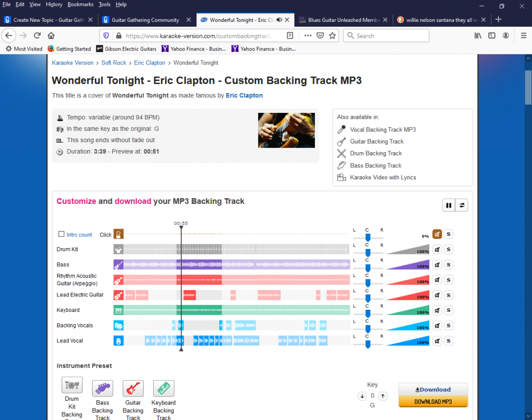Adjust the Lead Vocal pan slider
Image resolution: width=532 pixels, height=420 pixels.
tap(368, 344)
